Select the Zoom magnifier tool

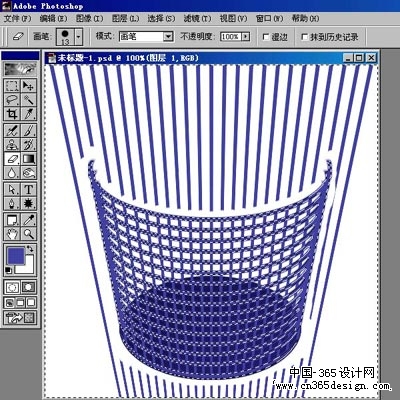pos(28,234)
